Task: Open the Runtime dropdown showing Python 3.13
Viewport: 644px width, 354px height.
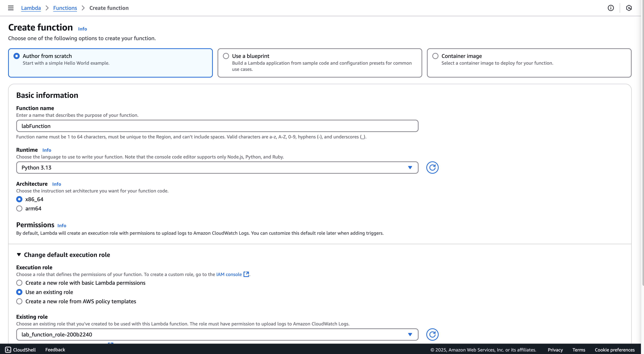Action: 217,168
